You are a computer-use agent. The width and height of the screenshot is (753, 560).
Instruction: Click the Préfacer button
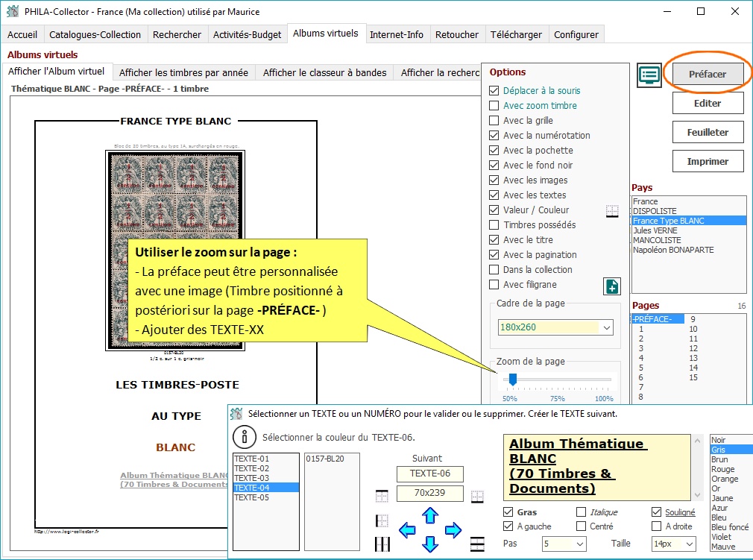click(708, 74)
